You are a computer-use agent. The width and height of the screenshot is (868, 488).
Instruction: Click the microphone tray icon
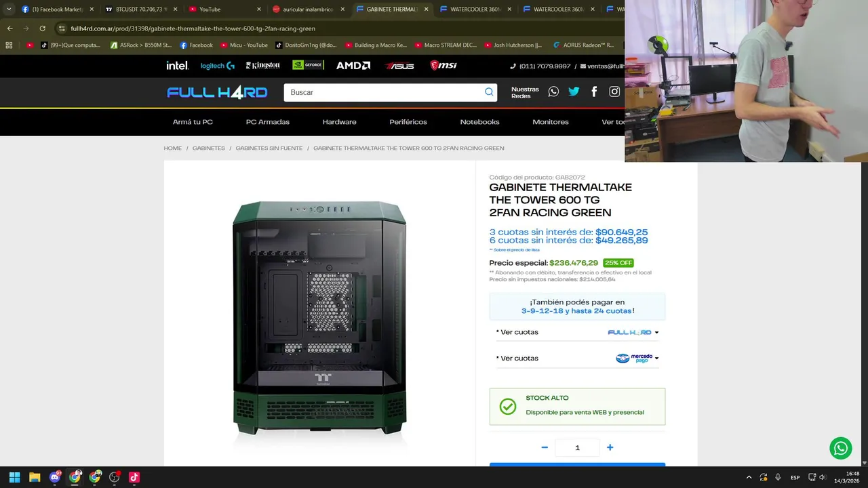778,477
